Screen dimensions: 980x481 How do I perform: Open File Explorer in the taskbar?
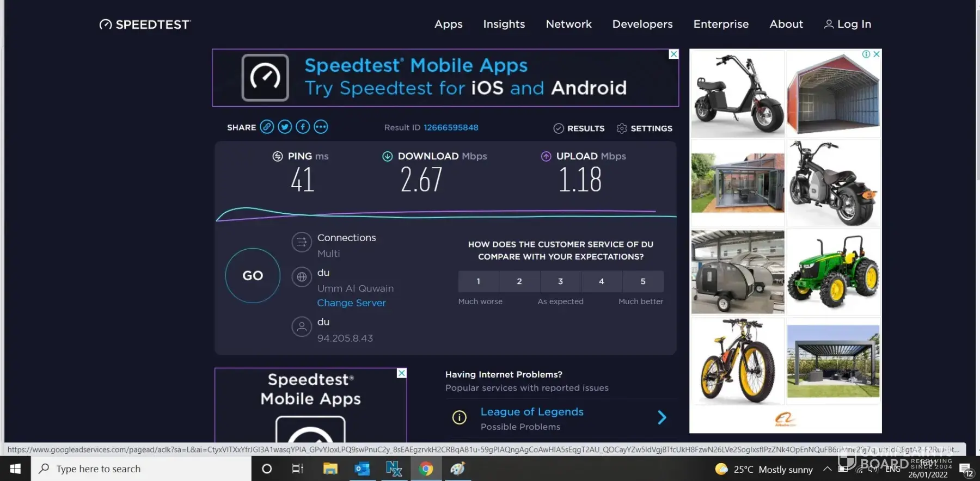coord(330,468)
